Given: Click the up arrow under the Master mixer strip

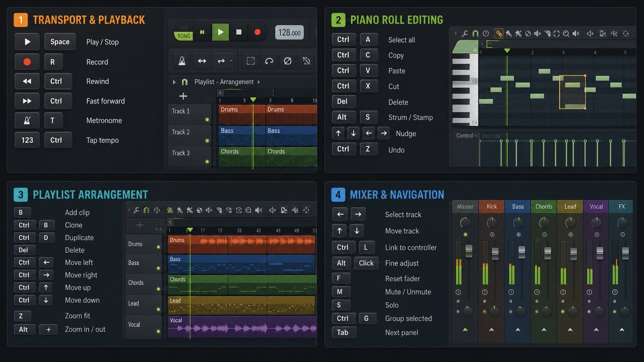Looking at the screenshot, I should [x=465, y=330].
